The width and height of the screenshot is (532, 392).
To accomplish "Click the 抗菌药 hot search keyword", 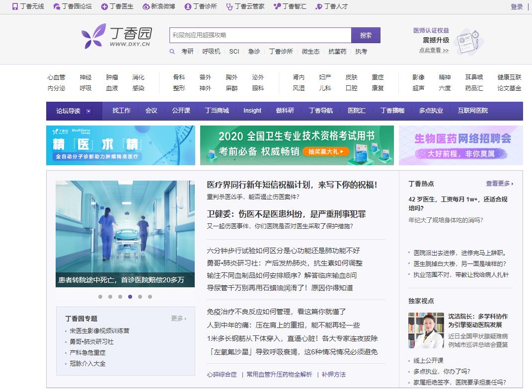I will [337, 52].
